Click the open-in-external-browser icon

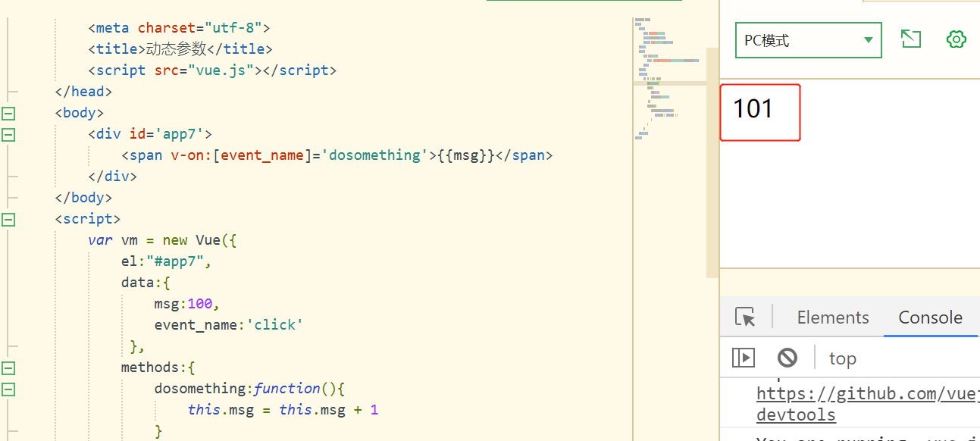pyautogui.click(x=910, y=39)
